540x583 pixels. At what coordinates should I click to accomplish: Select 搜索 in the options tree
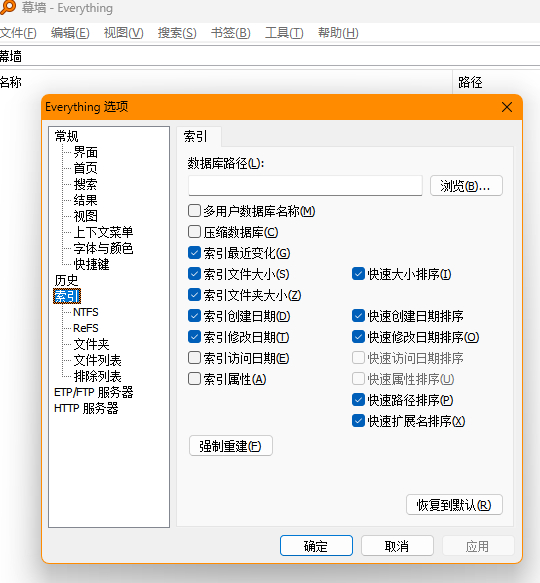click(x=86, y=184)
